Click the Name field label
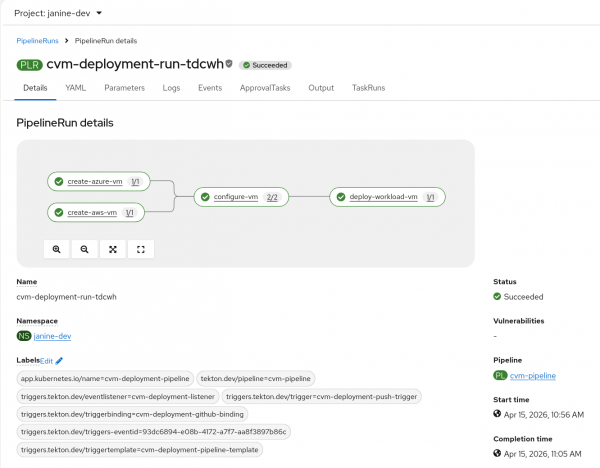The width and height of the screenshot is (600, 468). pyautogui.click(x=27, y=282)
